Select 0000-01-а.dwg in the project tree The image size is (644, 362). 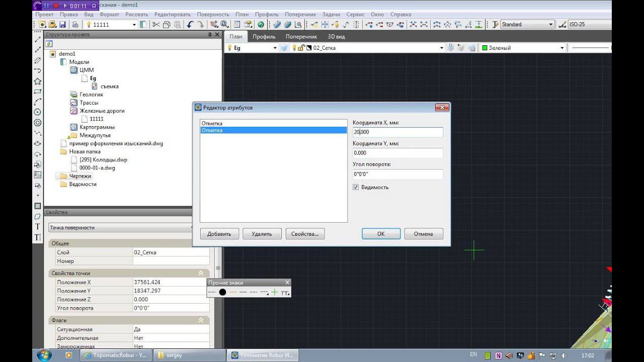point(97,168)
